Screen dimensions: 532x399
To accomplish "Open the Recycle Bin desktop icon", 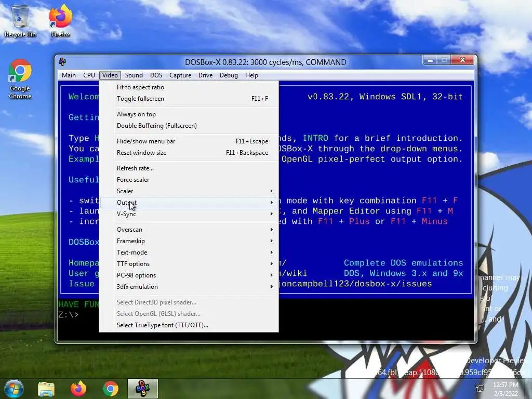I will point(20,21).
